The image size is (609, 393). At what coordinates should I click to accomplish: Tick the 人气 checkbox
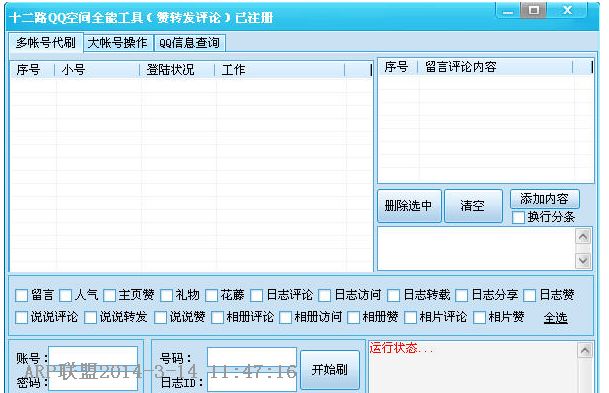coord(66,295)
